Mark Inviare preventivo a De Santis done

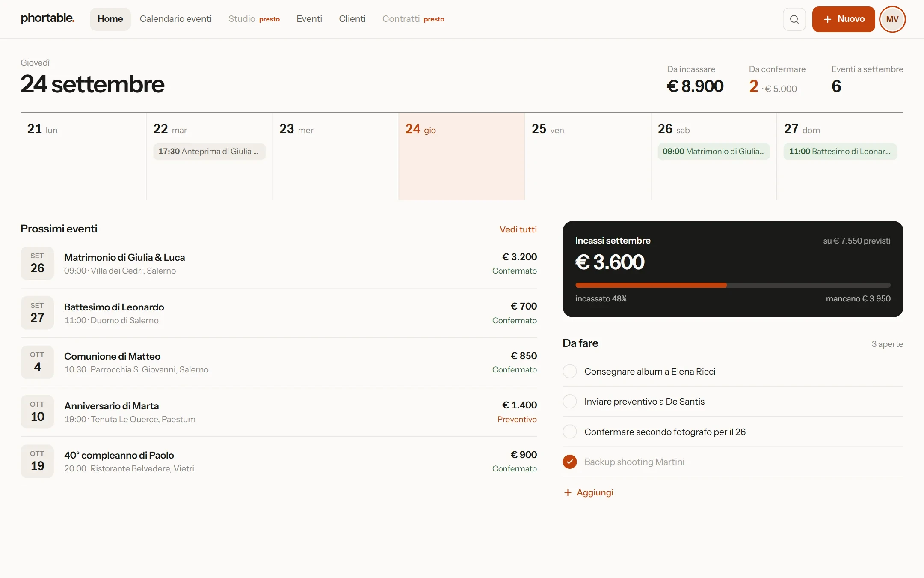pyautogui.click(x=570, y=401)
